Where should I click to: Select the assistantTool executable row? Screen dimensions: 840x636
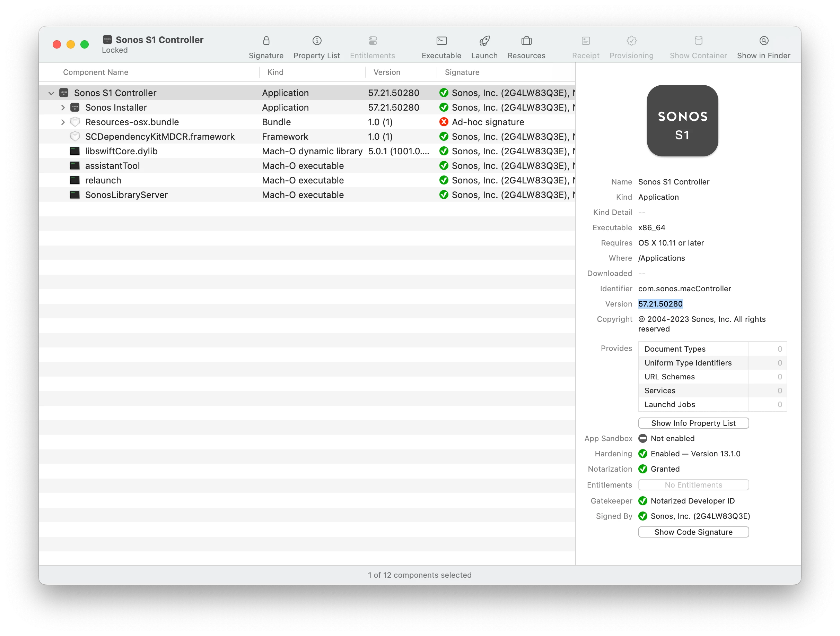[307, 166]
